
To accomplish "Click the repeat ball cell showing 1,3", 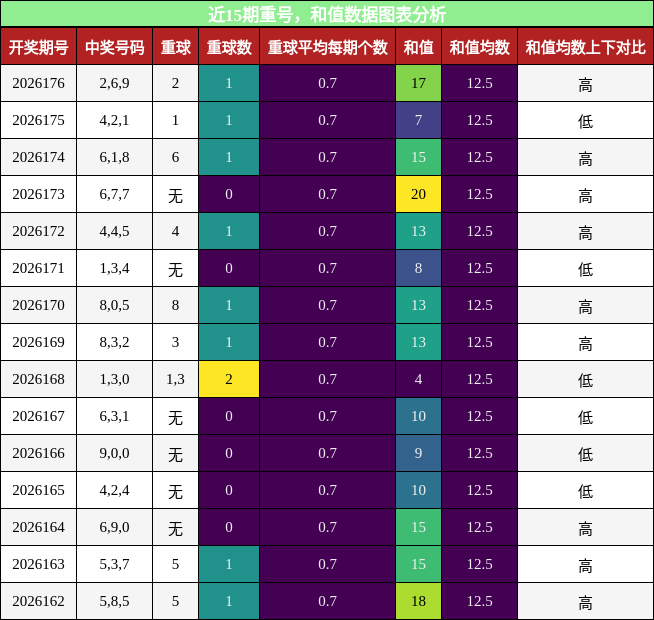I will click(x=176, y=379).
